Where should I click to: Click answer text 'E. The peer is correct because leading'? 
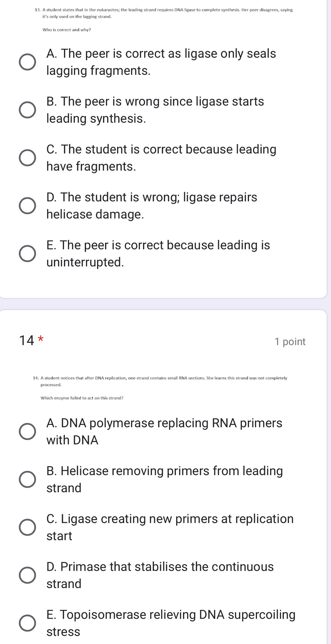click(x=158, y=245)
